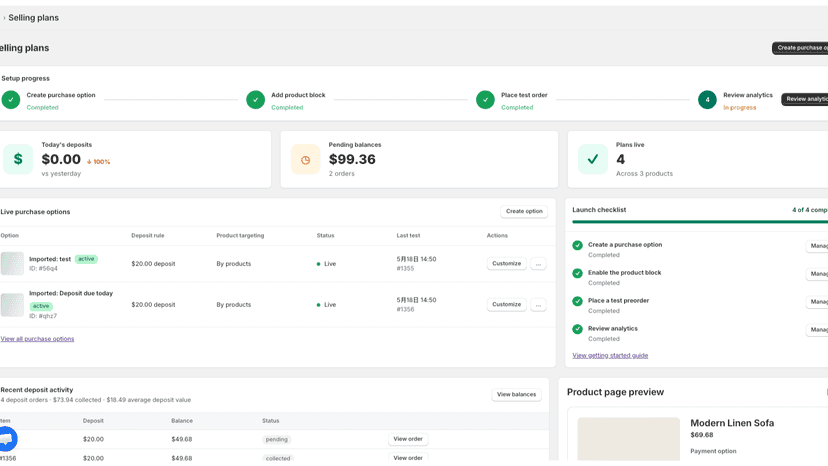This screenshot has width=828, height=466.
Task: Click order number #1355 in Last test
Action: click(405, 269)
